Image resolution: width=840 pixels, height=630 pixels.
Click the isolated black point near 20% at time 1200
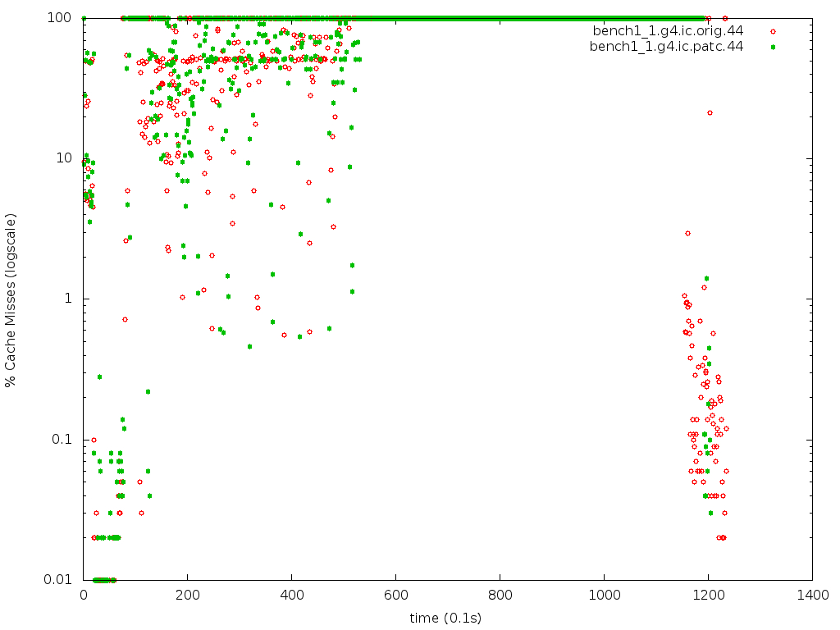[x=710, y=112]
